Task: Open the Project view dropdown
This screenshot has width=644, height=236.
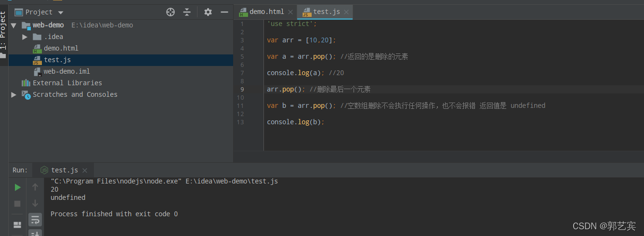Action: [x=60, y=13]
